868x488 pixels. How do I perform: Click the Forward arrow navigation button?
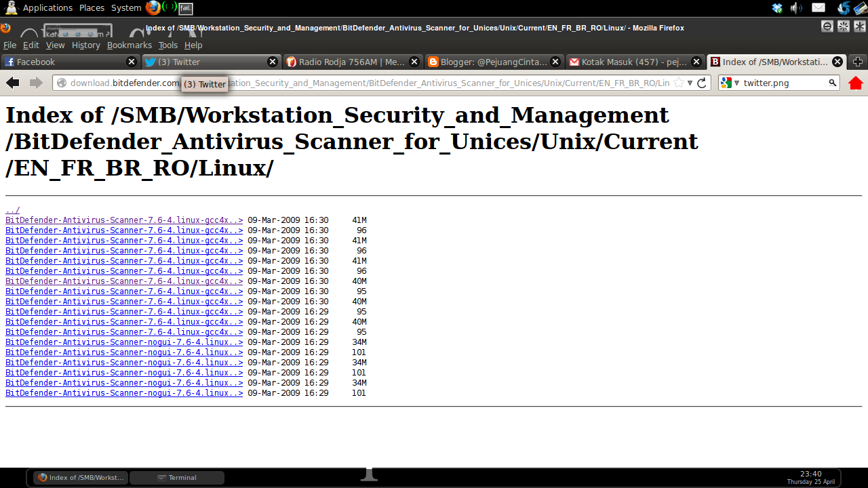click(x=36, y=83)
